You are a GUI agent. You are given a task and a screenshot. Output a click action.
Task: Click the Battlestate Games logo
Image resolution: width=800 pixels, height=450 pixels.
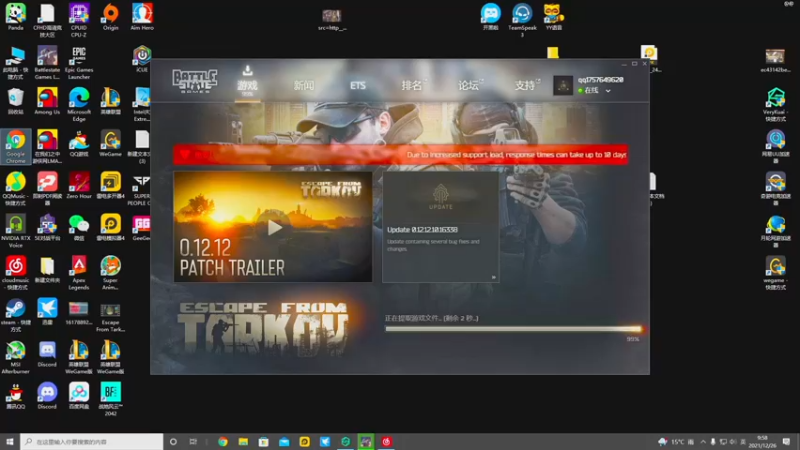pos(194,81)
